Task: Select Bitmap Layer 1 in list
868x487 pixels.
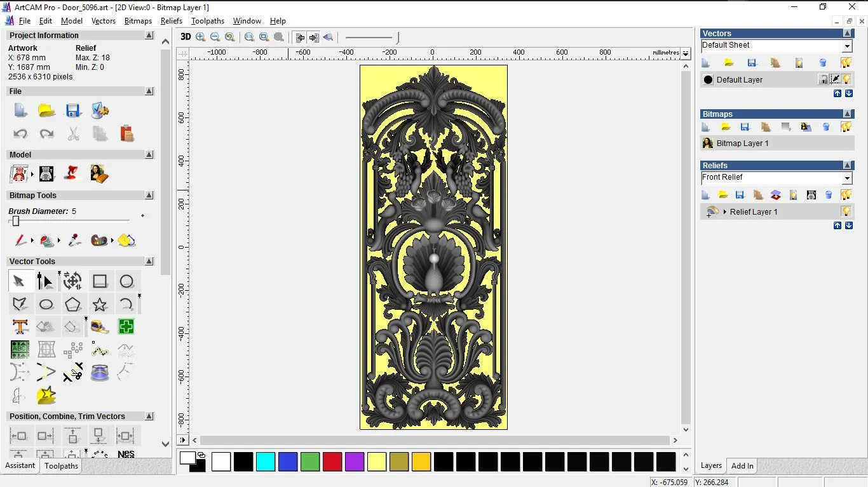Action: (742, 143)
